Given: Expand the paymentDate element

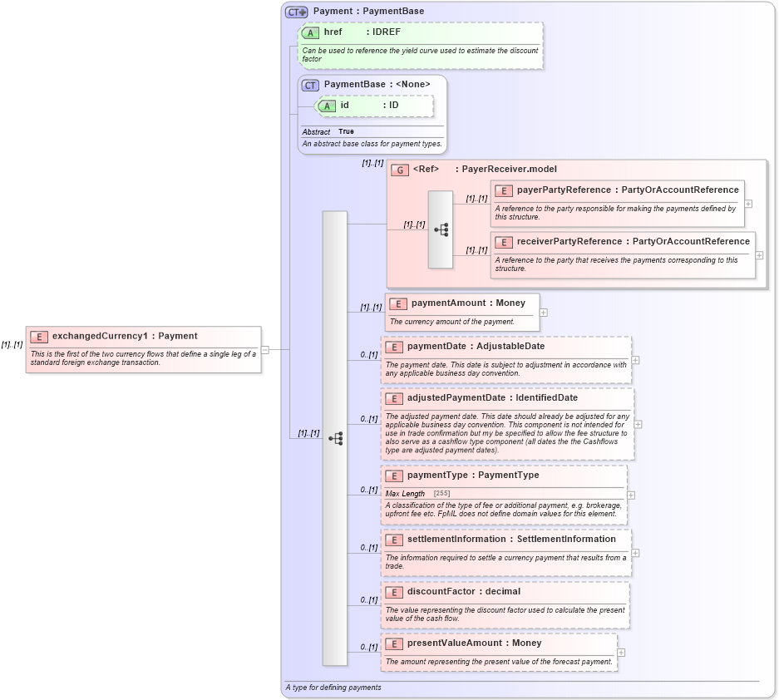Looking at the screenshot, I should click(x=635, y=360).
